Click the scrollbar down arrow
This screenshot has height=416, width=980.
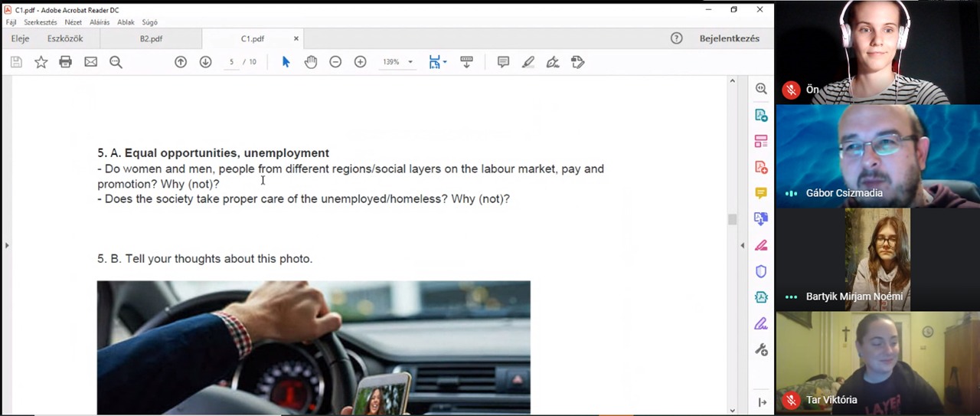732,411
